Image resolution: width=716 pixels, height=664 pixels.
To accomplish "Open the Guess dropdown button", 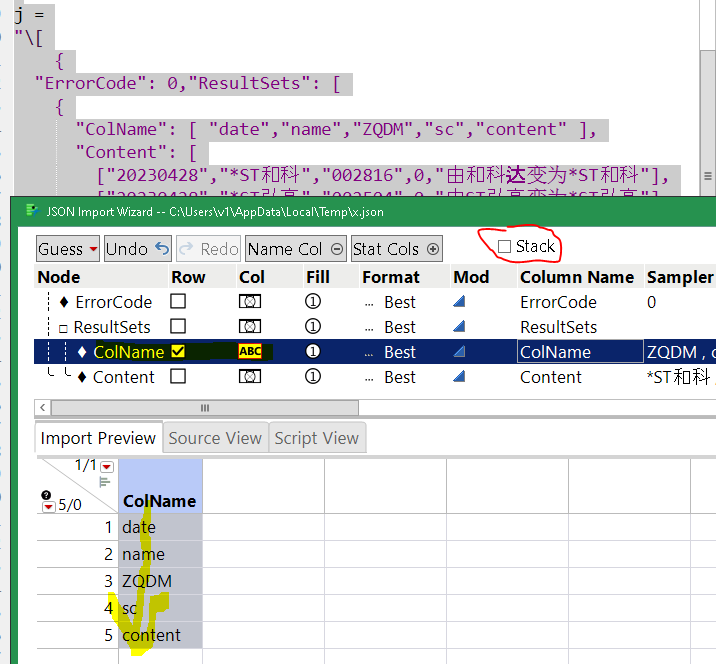I will tap(68, 249).
